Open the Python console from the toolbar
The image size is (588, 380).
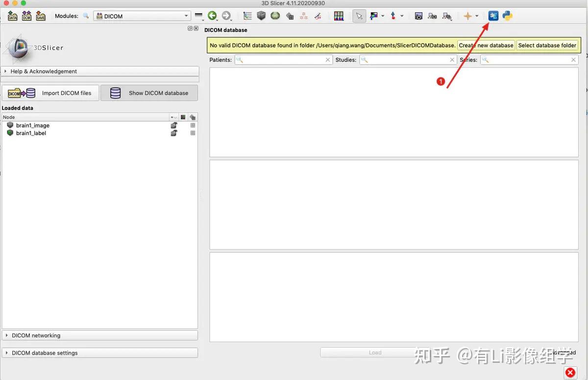pyautogui.click(x=507, y=16)
